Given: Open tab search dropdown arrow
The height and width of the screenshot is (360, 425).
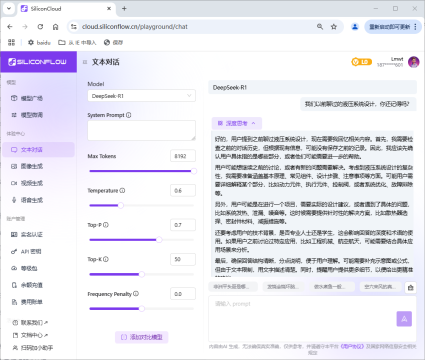Looking at the screenshot, I should coord(9,9).
